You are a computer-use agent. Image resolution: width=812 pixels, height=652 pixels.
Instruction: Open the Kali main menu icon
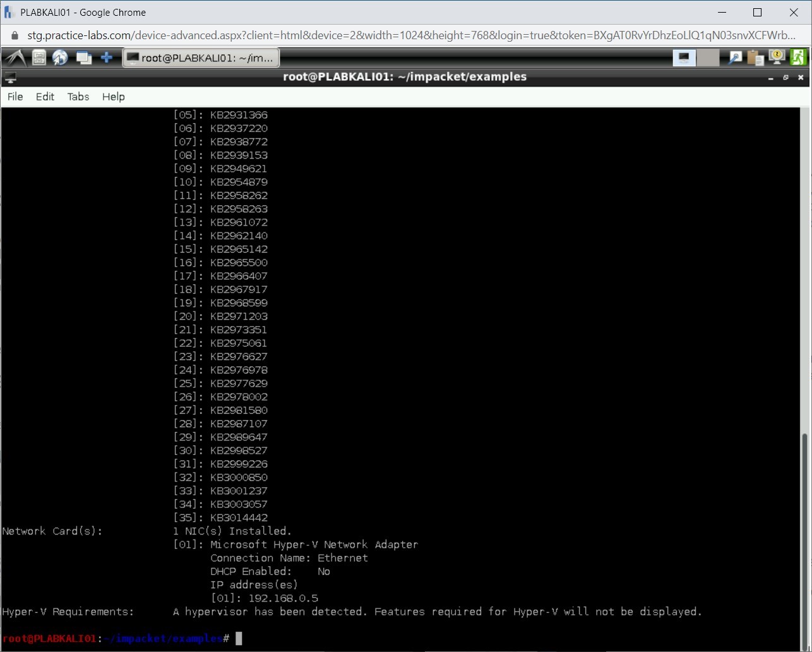coord(15,58)
